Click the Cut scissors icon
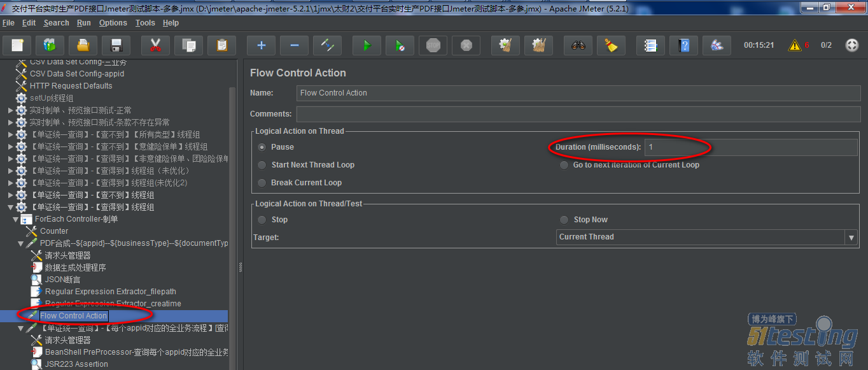The width and height of the screenshot is (868, 370). (155, 45)
